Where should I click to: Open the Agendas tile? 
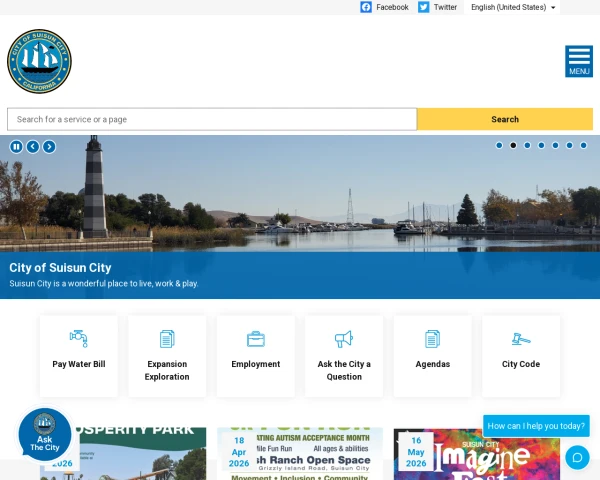click(432, 355)
